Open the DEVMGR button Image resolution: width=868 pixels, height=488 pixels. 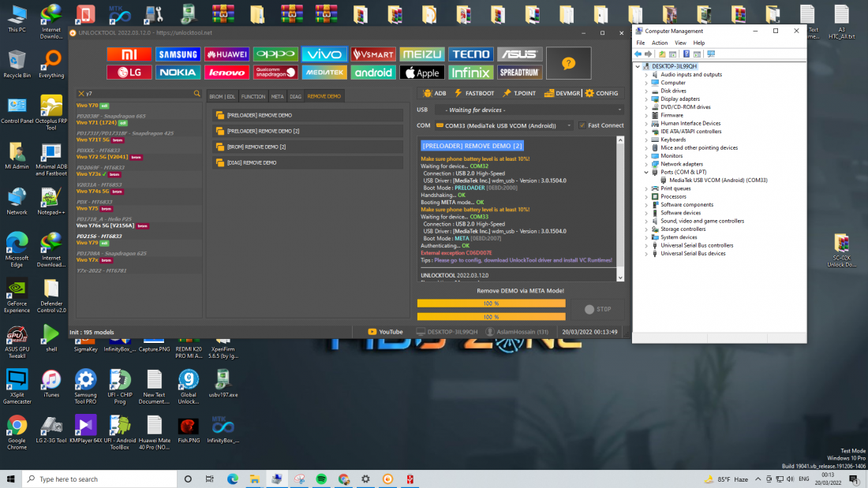pos(563,93)
